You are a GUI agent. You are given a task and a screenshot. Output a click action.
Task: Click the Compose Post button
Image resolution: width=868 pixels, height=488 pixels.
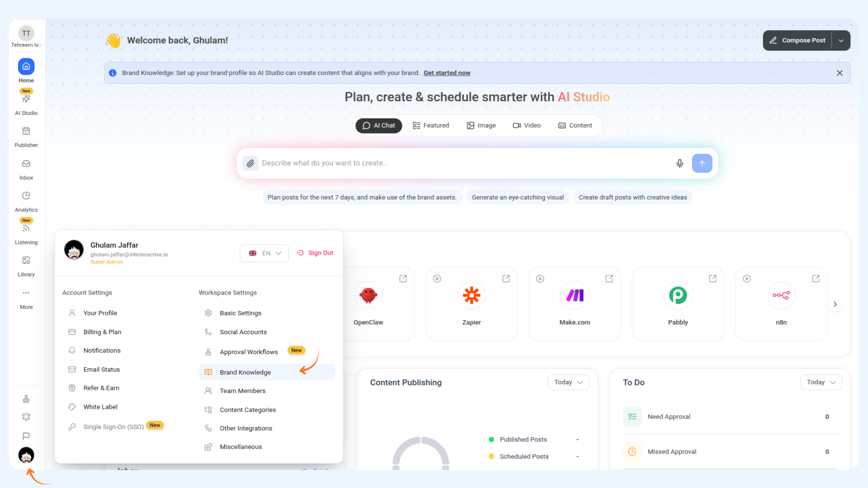797,40
